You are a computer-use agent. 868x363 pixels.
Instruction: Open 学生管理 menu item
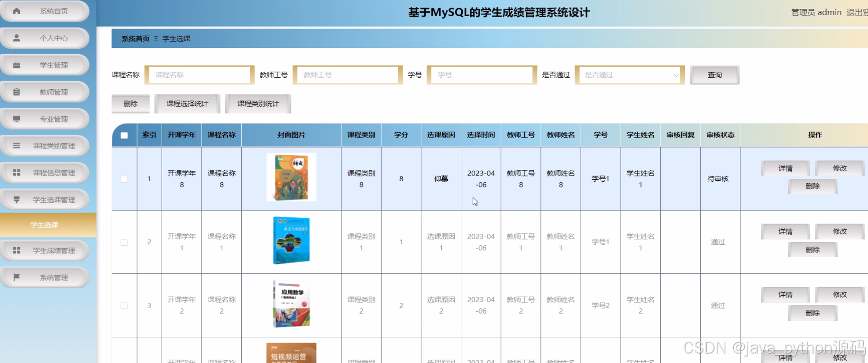(x=45, y=65)
